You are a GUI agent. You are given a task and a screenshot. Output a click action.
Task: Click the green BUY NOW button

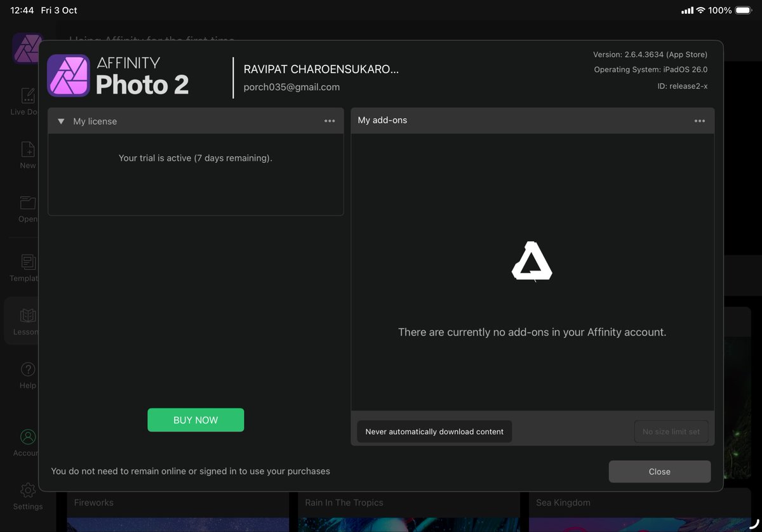[x=196, y=420]
